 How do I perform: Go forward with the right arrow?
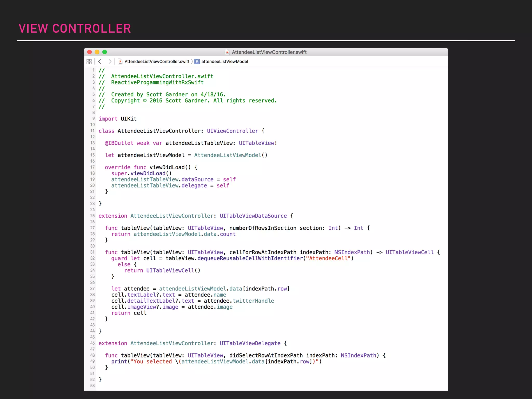(x=110, y=62)
